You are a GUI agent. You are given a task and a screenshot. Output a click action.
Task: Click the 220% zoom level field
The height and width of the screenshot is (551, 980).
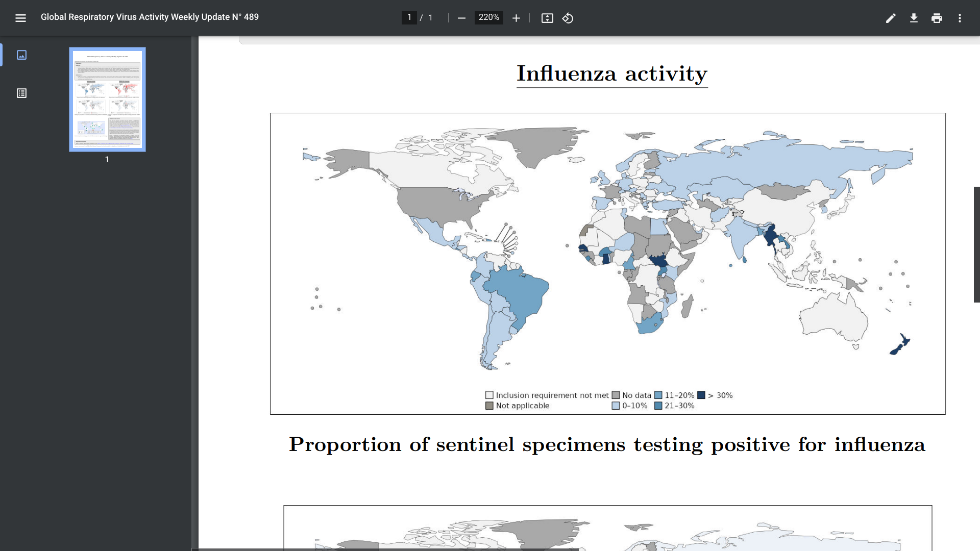pyautogui.click(x=488, y=17)
